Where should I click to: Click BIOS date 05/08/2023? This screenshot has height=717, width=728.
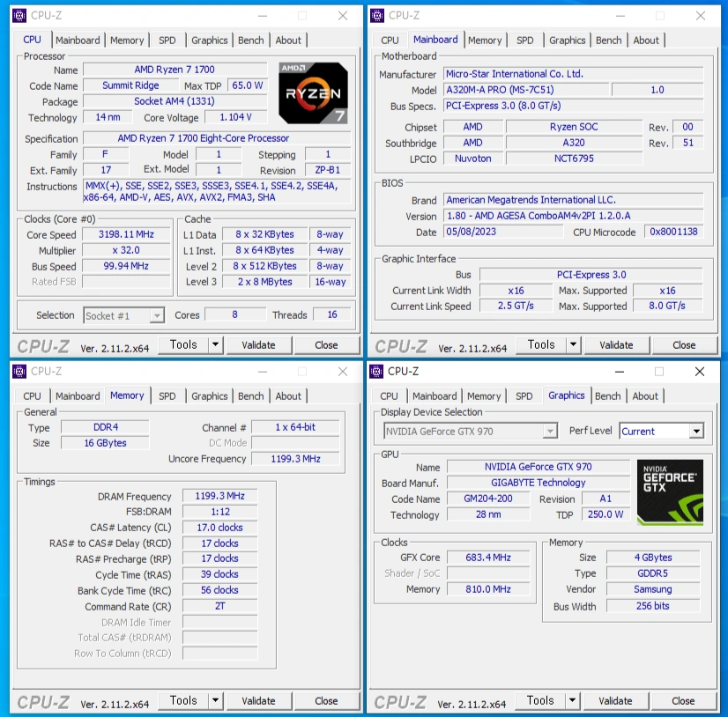503,232
